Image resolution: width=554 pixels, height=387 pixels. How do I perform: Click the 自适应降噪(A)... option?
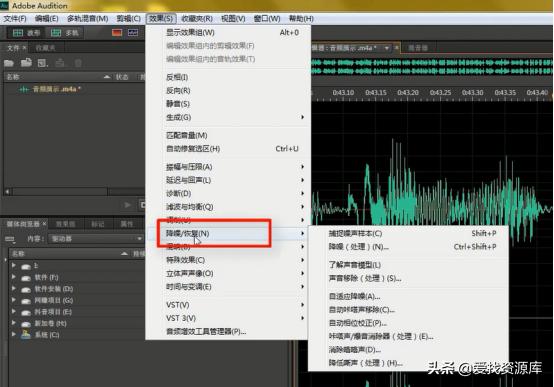[354, 296]
